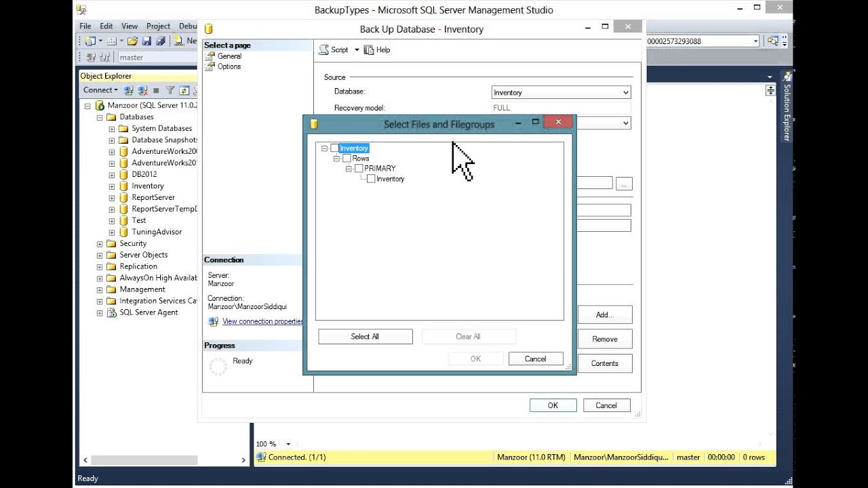Viewport: 868px width, 488px height.
Task: Click the Disconnect icon in Object Explorer
Action: pyautogui.click(x=142, y=90)
